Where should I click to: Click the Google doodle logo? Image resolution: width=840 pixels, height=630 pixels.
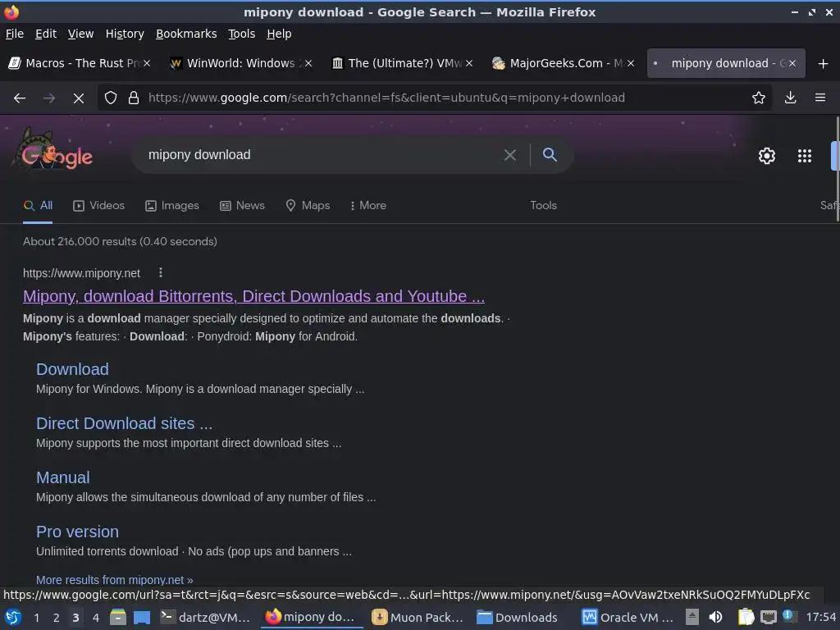point(53,151)
